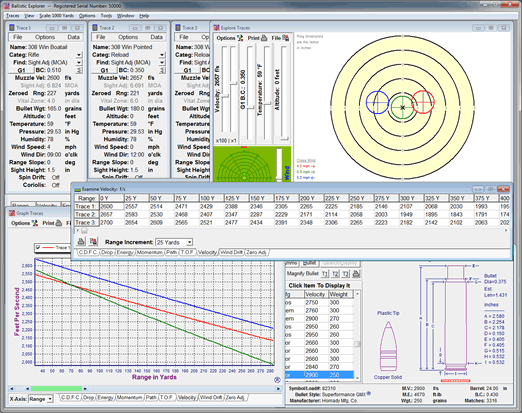Click BC stepper in Trace 2 panel
This screenshot has width=522, height=413.
coord(162,70)
